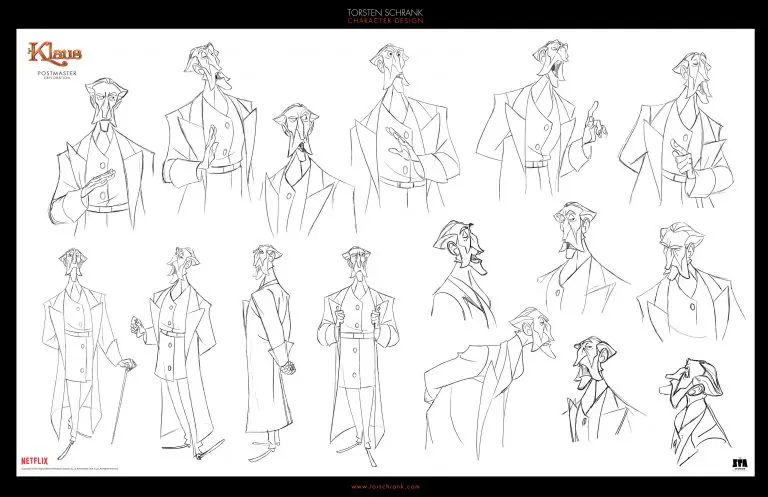The width and height of the screenshot is (768, 497).
Task: Select the darkly inked shouting postmaster head
Action: click(698, 411)
